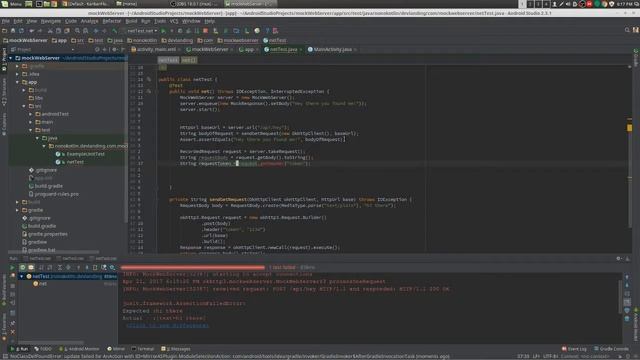
Task: Open the Tools menu
Action: click(160, 21)
